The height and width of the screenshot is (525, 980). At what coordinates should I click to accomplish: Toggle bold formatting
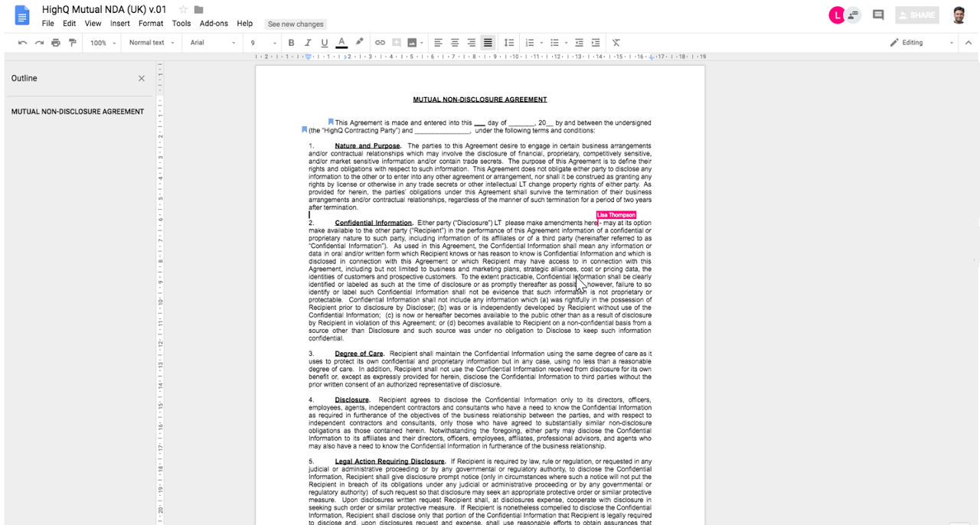[291, 43]
